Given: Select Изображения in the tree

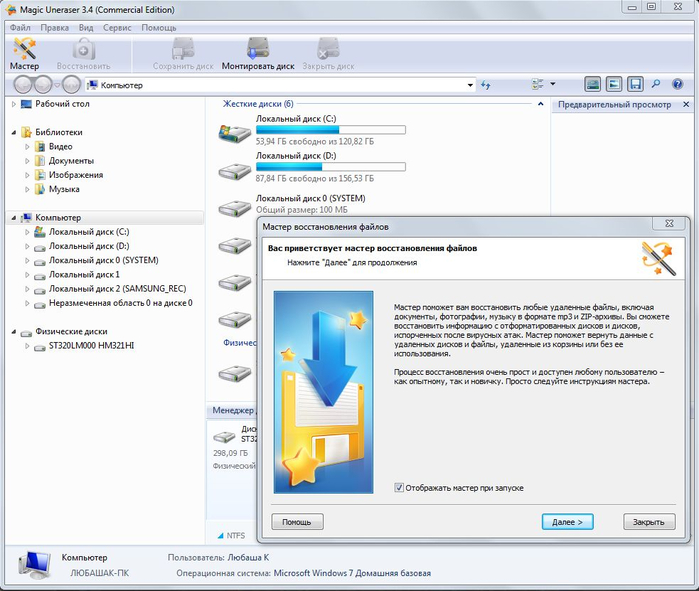Looking at the screenshot, I should click(76, 175).
